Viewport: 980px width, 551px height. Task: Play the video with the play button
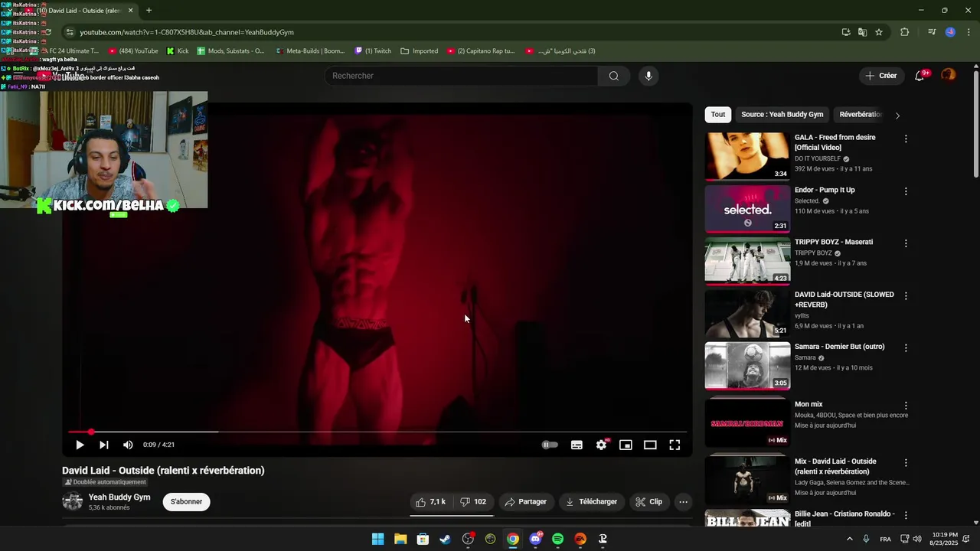pos(80,445)
